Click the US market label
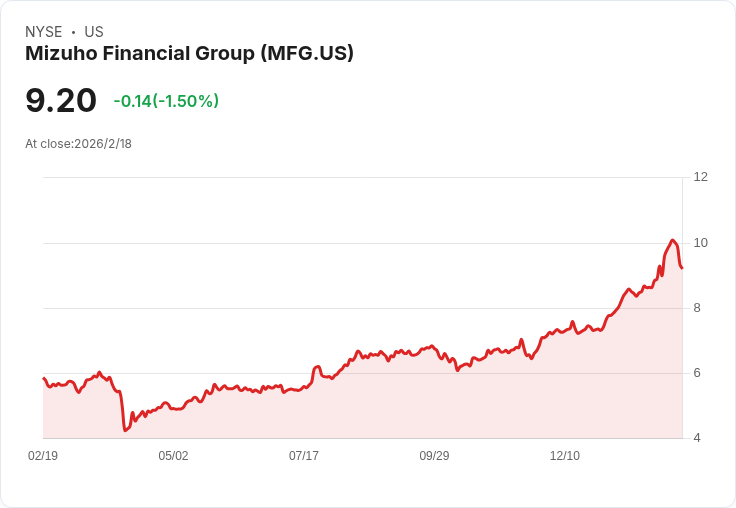736x508 pixels. click(94, 32)
